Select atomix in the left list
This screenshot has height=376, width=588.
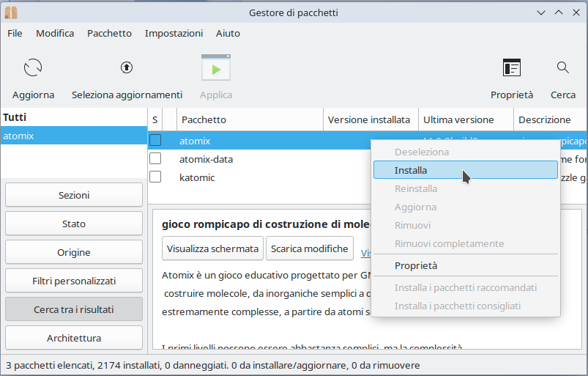(73, 136)
